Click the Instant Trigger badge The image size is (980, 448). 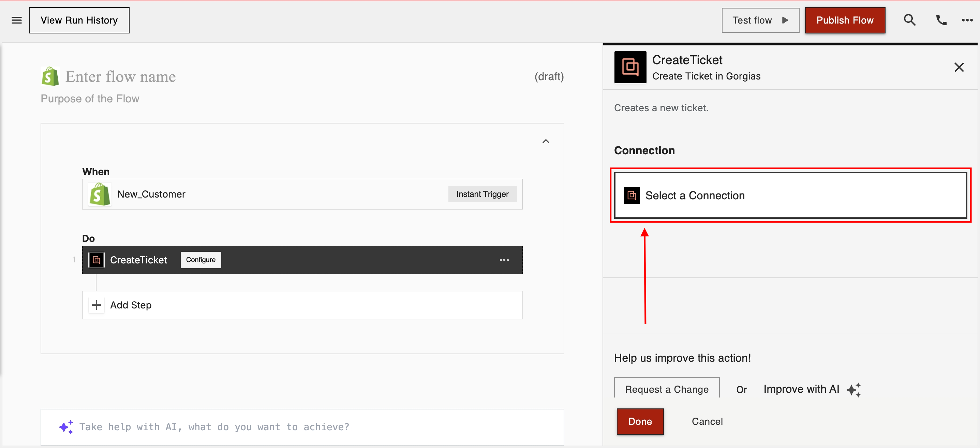coord(482,194)
